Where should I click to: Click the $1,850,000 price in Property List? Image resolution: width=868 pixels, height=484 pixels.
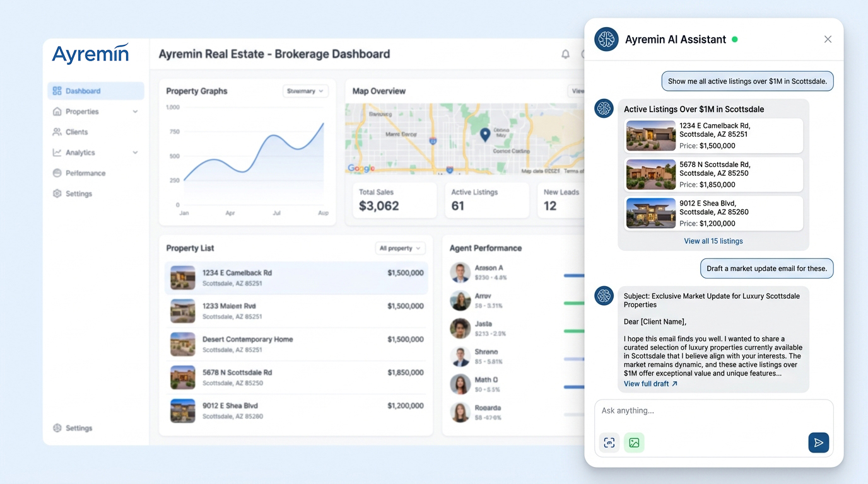[x=406, y=372]
